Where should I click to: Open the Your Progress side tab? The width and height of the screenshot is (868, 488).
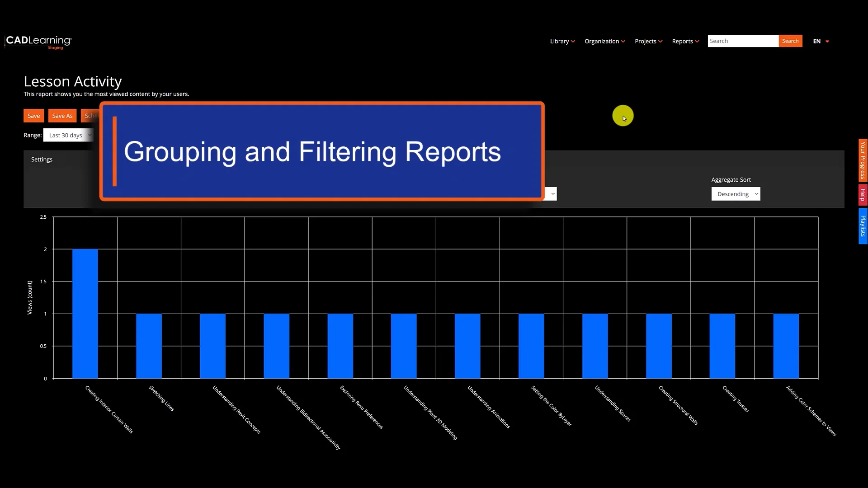(x=863, y=160)
